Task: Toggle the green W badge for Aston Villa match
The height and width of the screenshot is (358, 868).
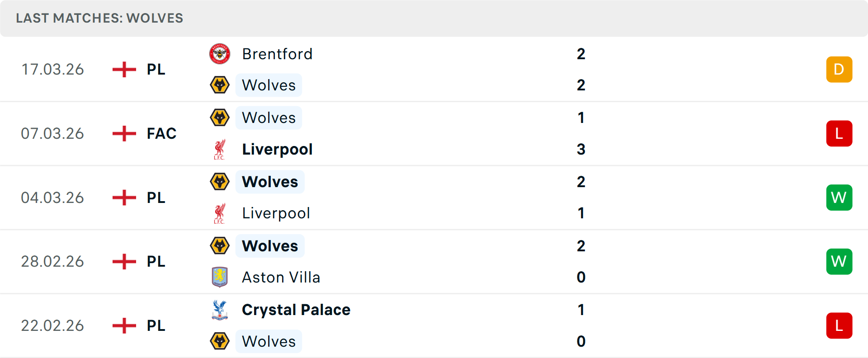Action: pyautogui.click(x=839, y=261)
